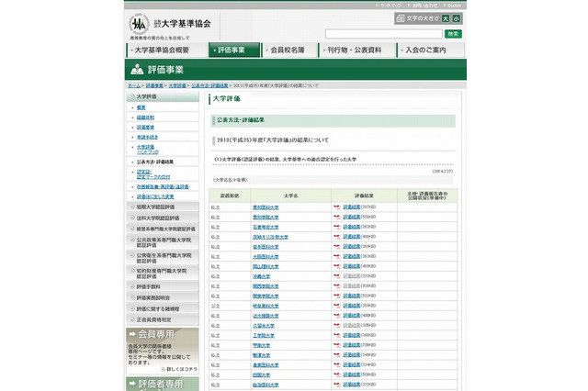Open 大学基準協会概要 navigation tab
The image size is (588, 391).
(166, 50)
